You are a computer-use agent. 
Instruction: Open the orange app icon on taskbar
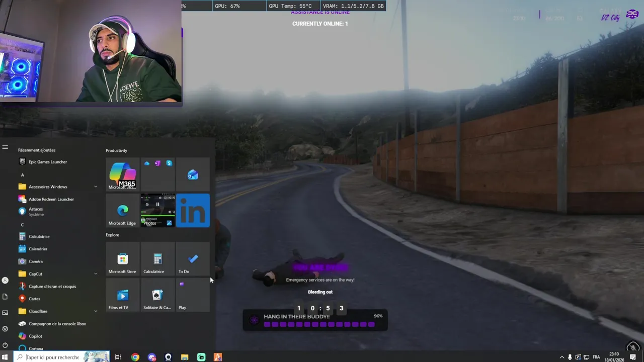pos(218,357)
